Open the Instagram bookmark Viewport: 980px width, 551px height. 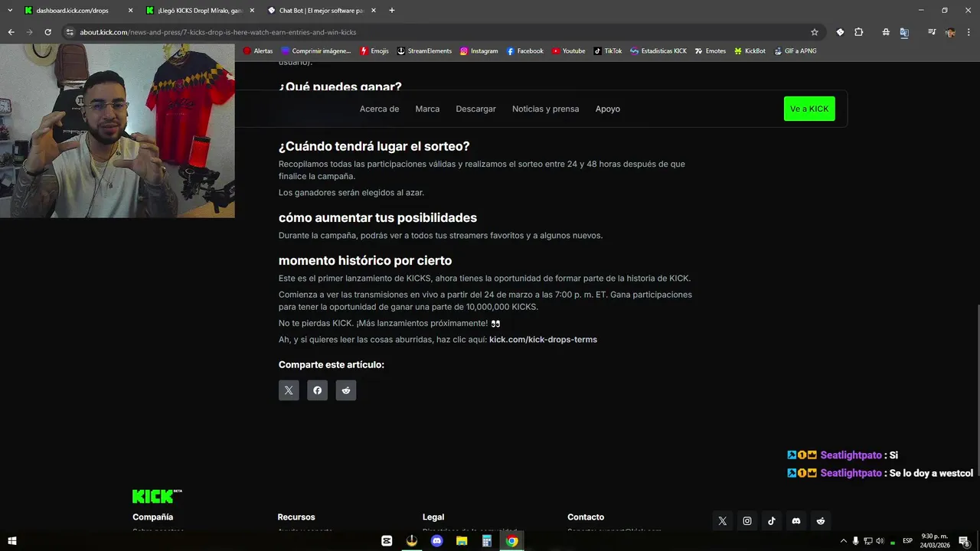479,51
